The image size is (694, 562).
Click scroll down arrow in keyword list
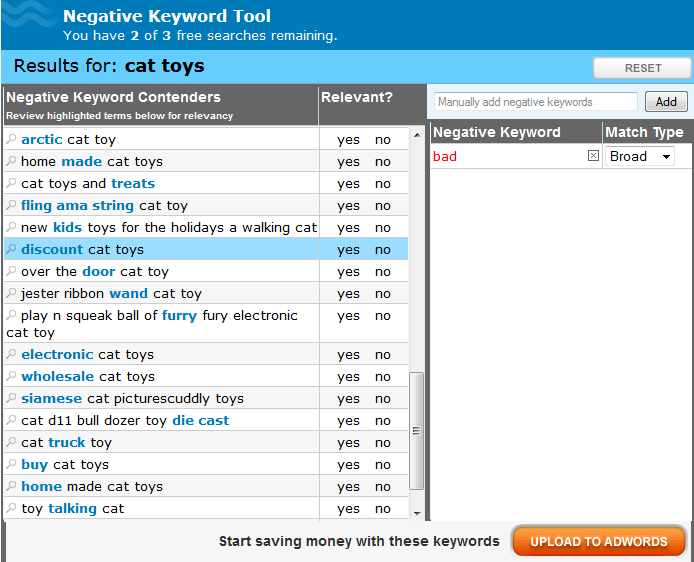[417, 513]
